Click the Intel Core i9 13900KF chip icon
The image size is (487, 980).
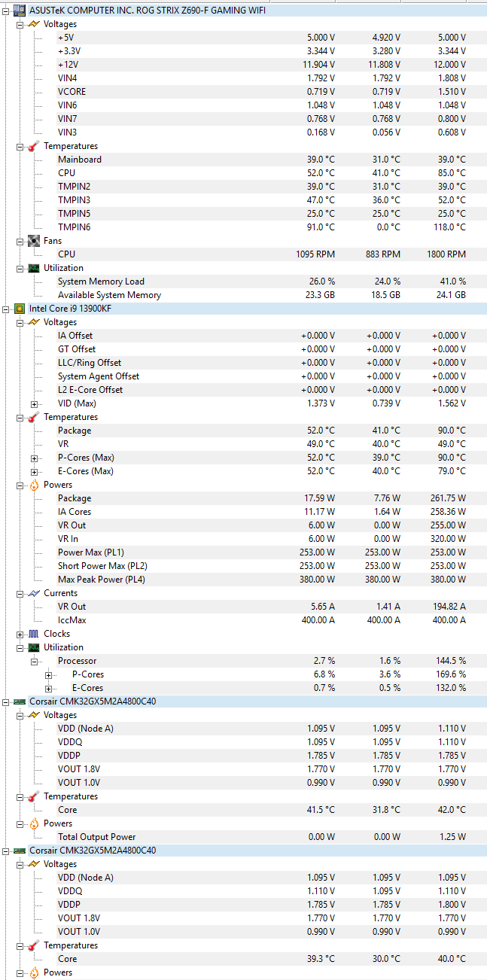pyautogui.click(x=20, y=309)
